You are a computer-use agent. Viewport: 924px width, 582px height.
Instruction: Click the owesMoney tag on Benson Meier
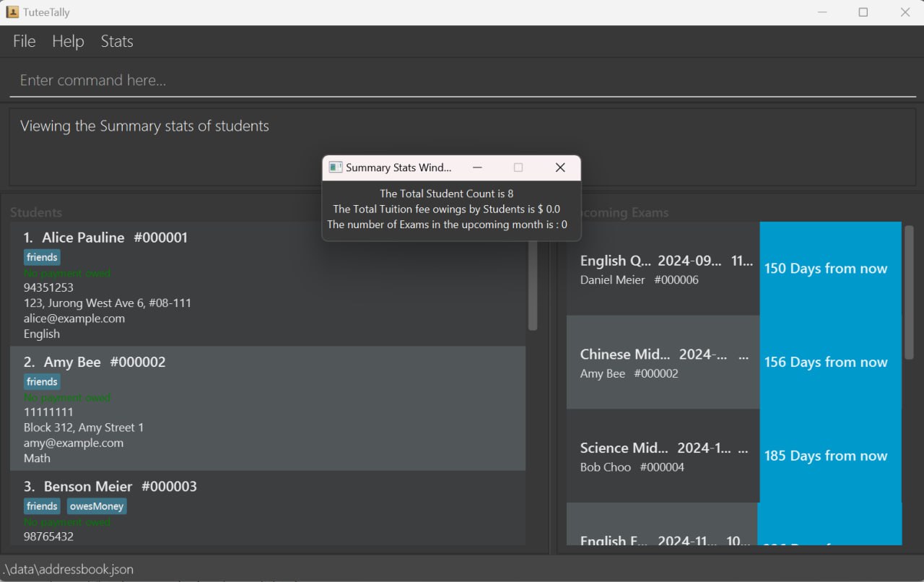pos(97,506)
